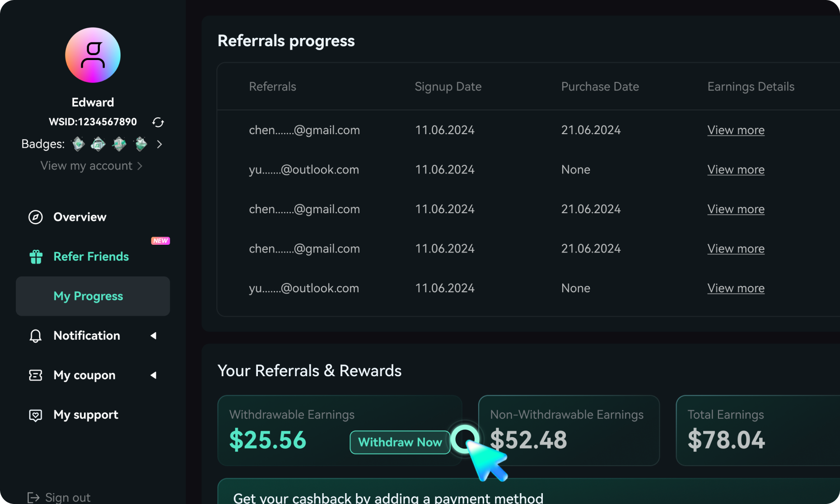Click the My coupon ticket icon
This screenshot has height=504, width=840.
tap(36, 375)
